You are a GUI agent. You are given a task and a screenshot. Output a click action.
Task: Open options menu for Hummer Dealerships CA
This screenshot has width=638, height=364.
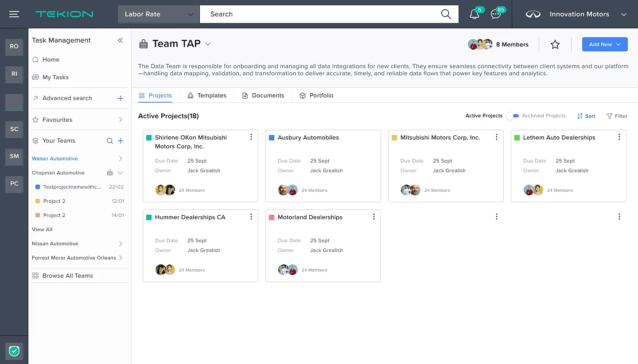click(x=251, y=217)
